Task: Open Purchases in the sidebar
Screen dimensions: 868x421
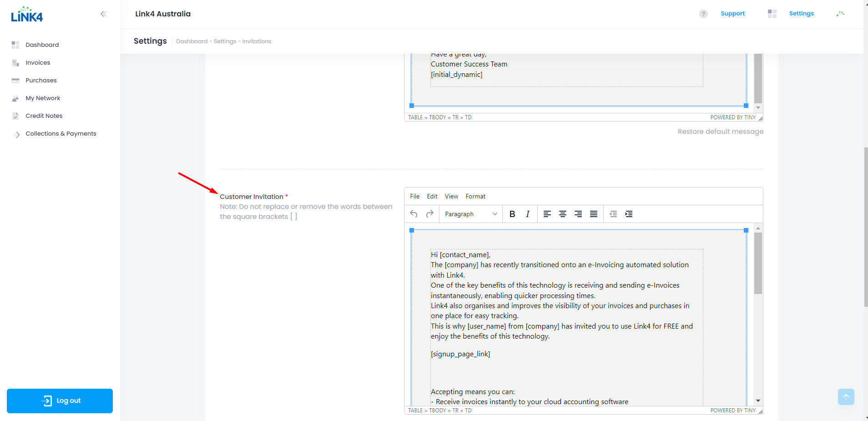Action: click(41, 80)
